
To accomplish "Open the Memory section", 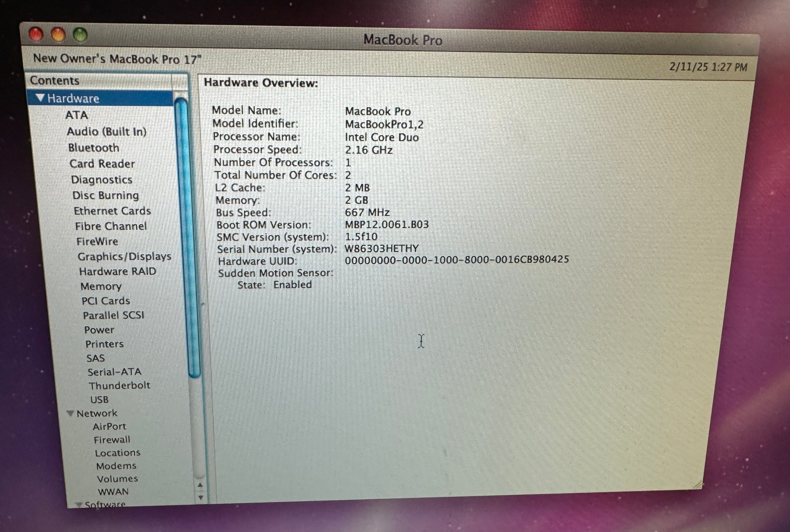I will 101,286.
